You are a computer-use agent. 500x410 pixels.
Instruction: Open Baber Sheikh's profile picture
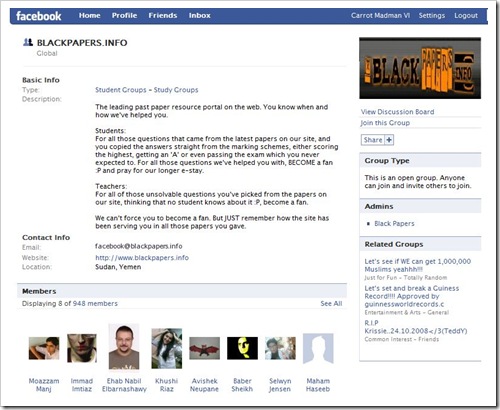242,348
